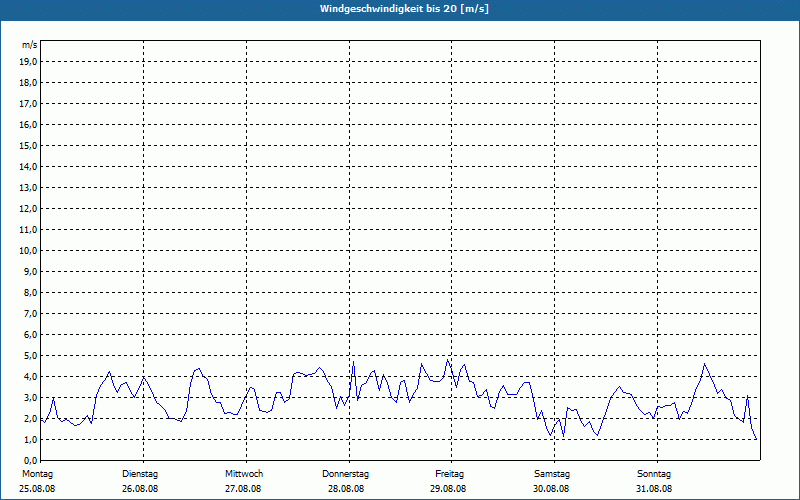Click the 14,0 axis value

click(x=28, y=166)
